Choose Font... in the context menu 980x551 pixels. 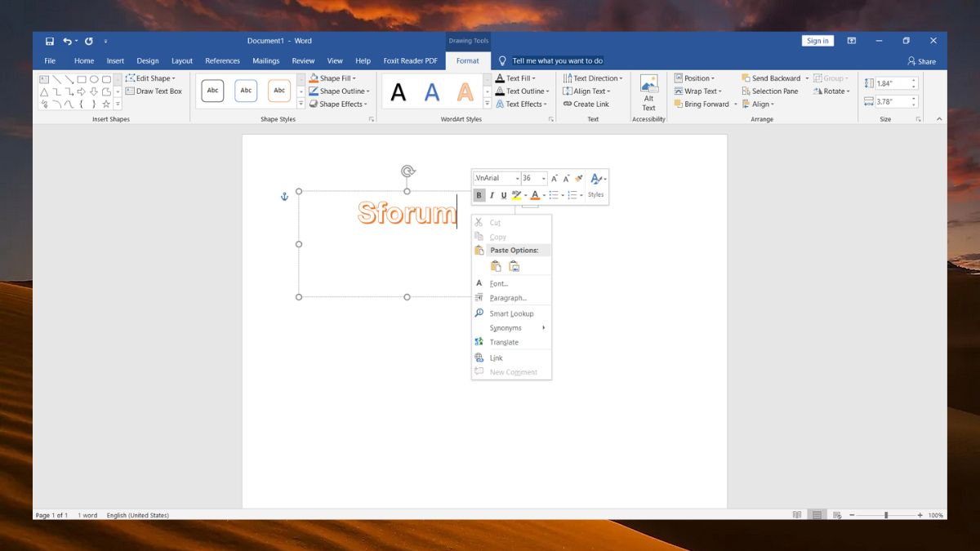pyautogui.click(x=512, y=283)
